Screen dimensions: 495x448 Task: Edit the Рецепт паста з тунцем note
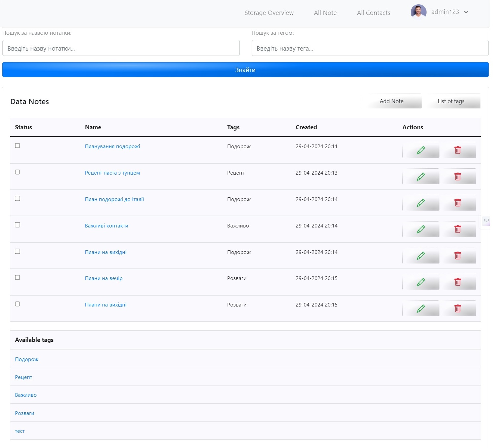coord(421,177)
